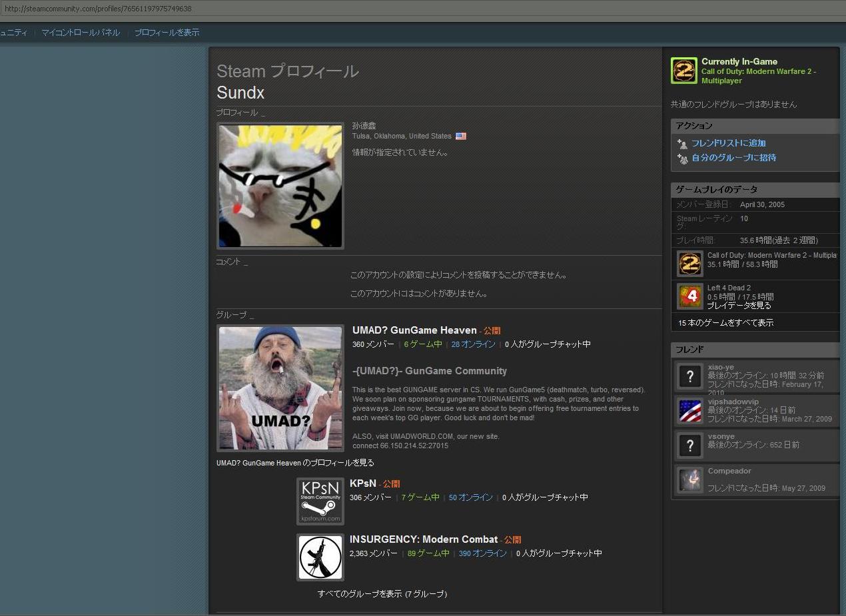
Task: Select プロフィールを表示 in the nav bar
Action: tap(167, 33)
